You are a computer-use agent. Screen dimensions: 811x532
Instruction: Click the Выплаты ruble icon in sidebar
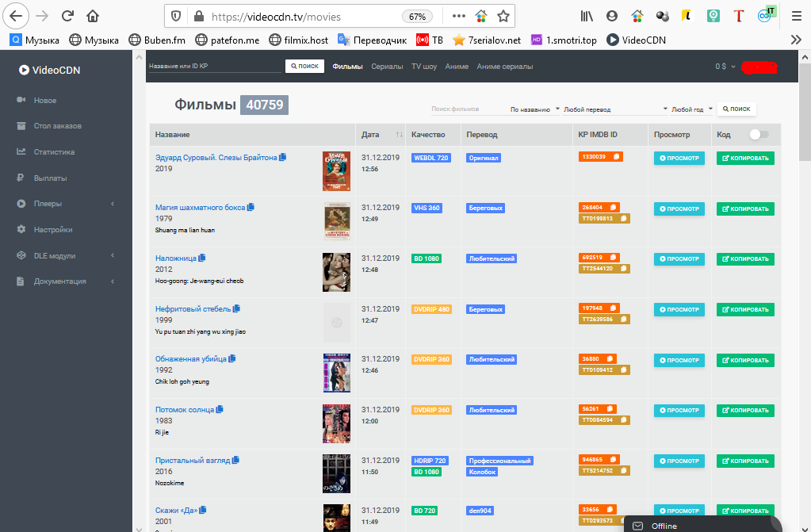click(x=21, y=178)
